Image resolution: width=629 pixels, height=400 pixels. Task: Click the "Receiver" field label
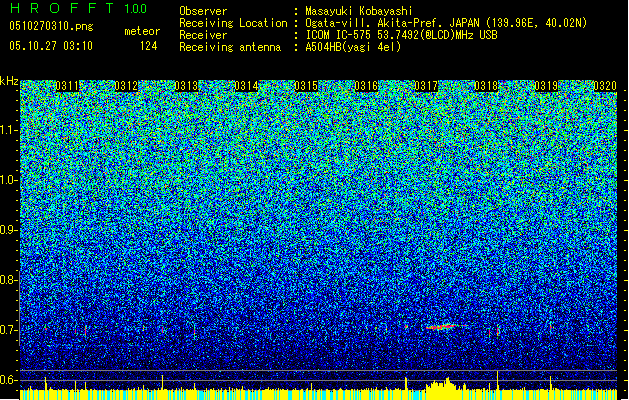[203, 35]
